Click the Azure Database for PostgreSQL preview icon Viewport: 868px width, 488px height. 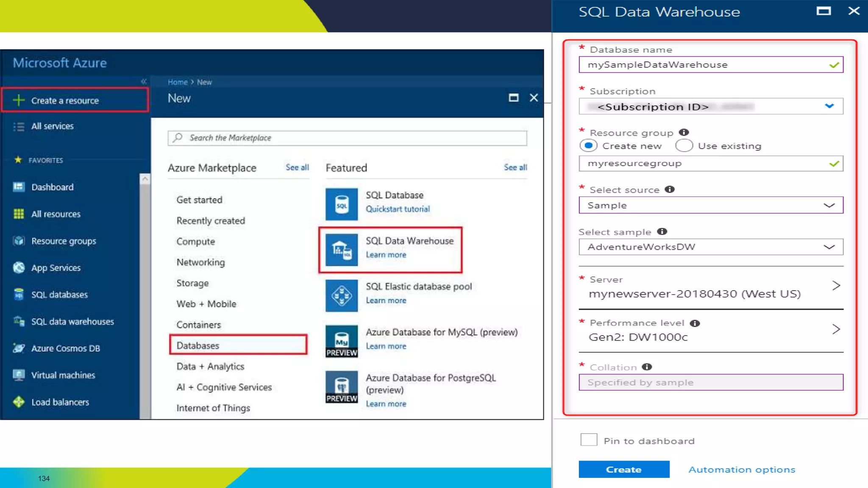click(342, 387)
